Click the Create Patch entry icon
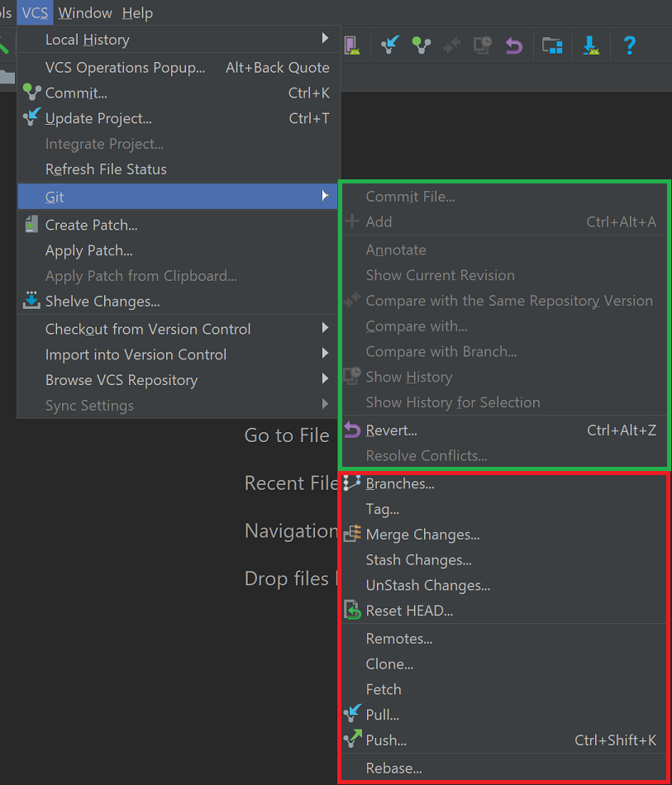This screenshot has height=785, width=672. click(x=31, y=224)
